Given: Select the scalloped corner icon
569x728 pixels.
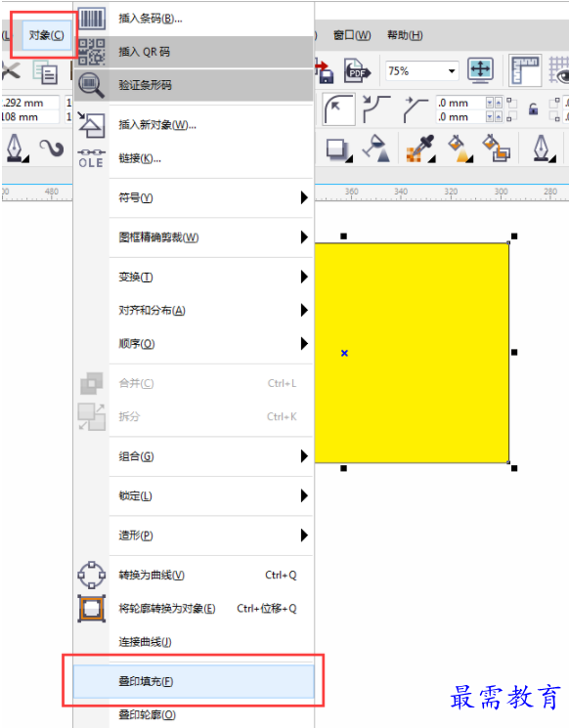Looking at the screenshot, I should [376, 109].
